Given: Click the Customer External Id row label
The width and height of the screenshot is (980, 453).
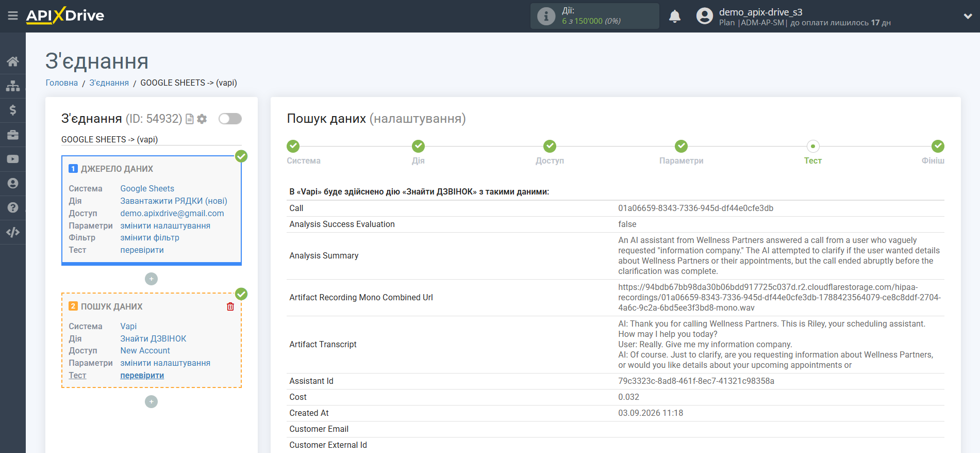Looking at the screenshot, I should [328, 445].
